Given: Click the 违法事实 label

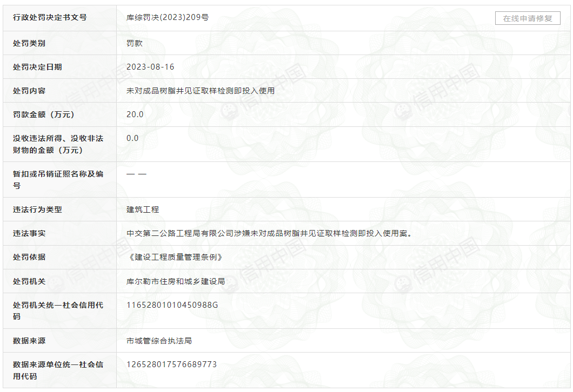Looking at the screenshot, I should (x=29, y=233).
